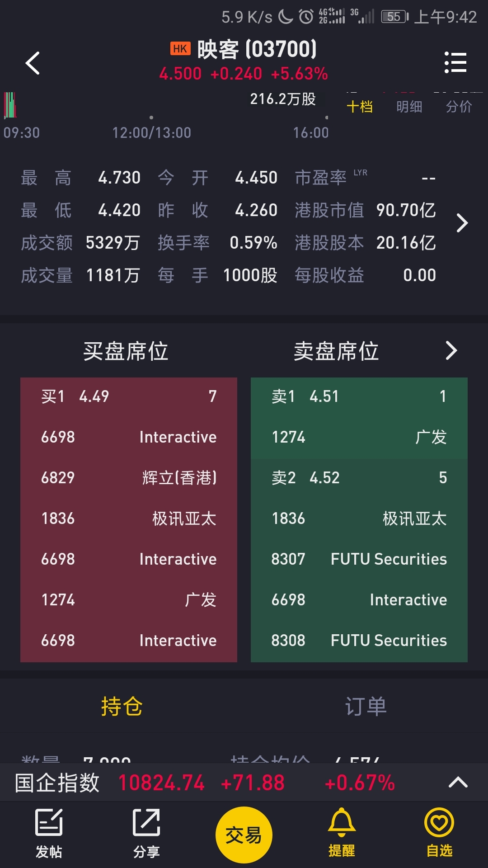Image resolution: width=488 pixels, height=868 pixels.
Task: Open the list menu icon top right
Action: (x=455, y=62)
